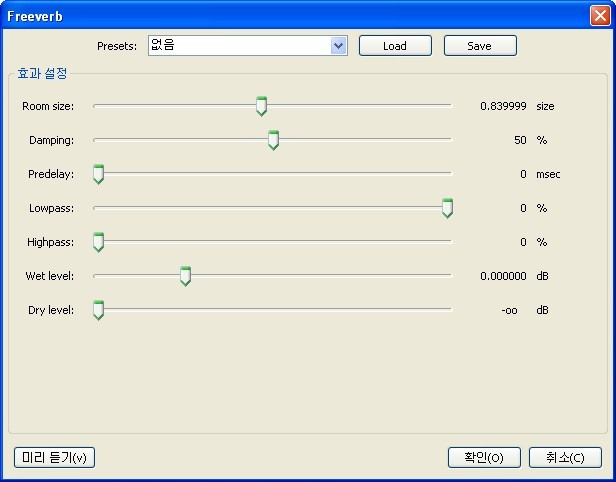
Task: Close the Freeverb dialog window
Action: pos(600,16)
